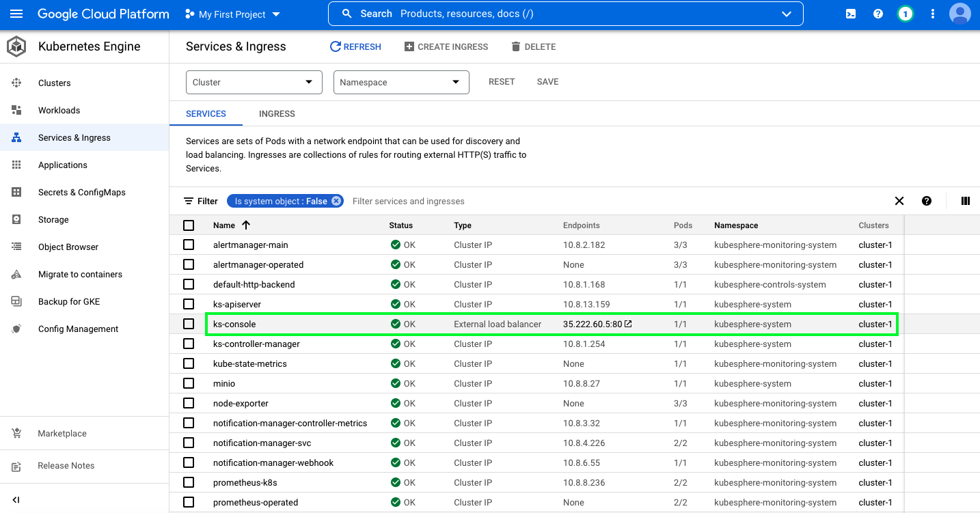Open column display options icon
980x513 pixels.
(x=966, y=201)
